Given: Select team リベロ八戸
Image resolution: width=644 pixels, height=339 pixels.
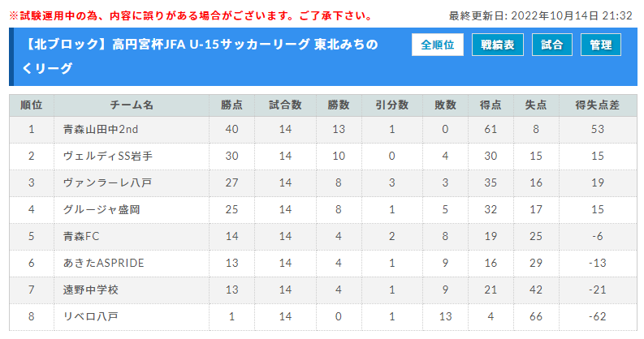Looking at the screenshot, I should [90, 316].
